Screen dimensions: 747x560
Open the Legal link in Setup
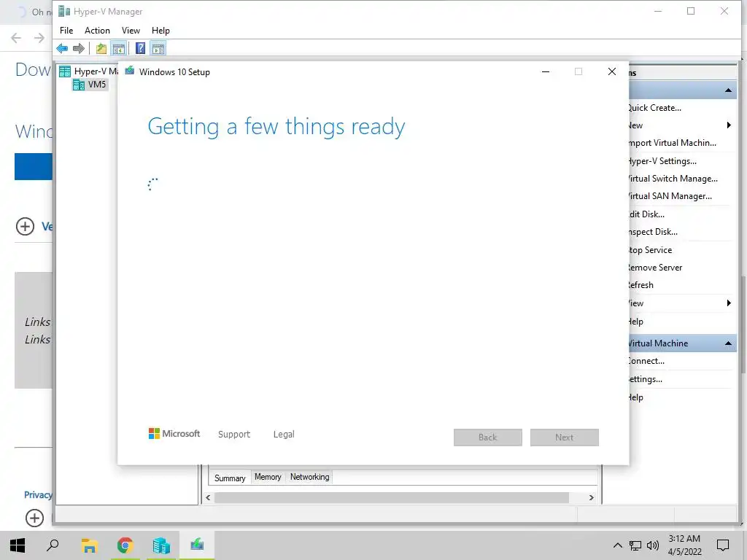click(x=284, y=435)
